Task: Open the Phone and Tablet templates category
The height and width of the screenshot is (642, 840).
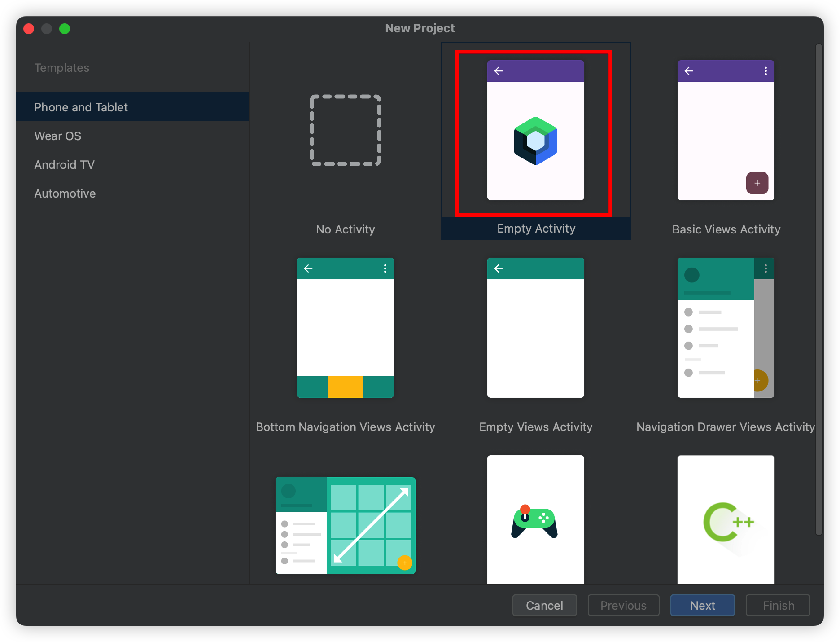Action: pos(133,107)
